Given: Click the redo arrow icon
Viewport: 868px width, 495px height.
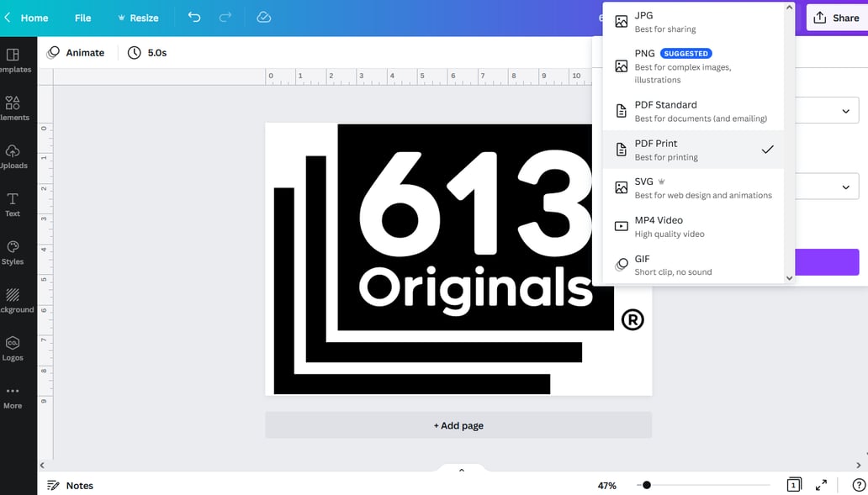Looking at the screenshot, I should coord(225,18).
